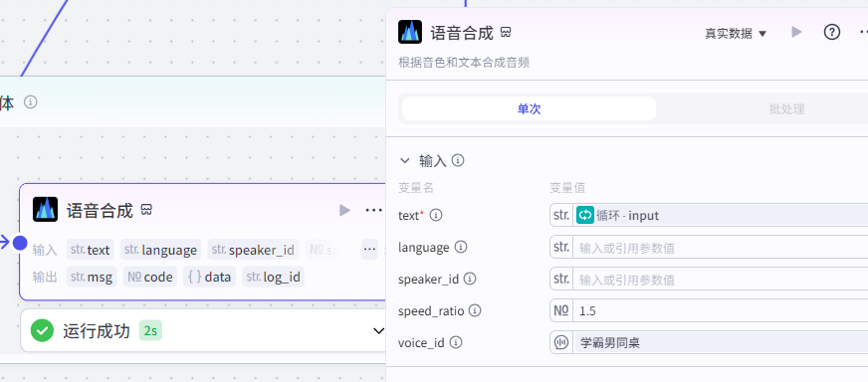Open the 真实数据 dropdown
The image size is (868, 382).
pos(736,33)
